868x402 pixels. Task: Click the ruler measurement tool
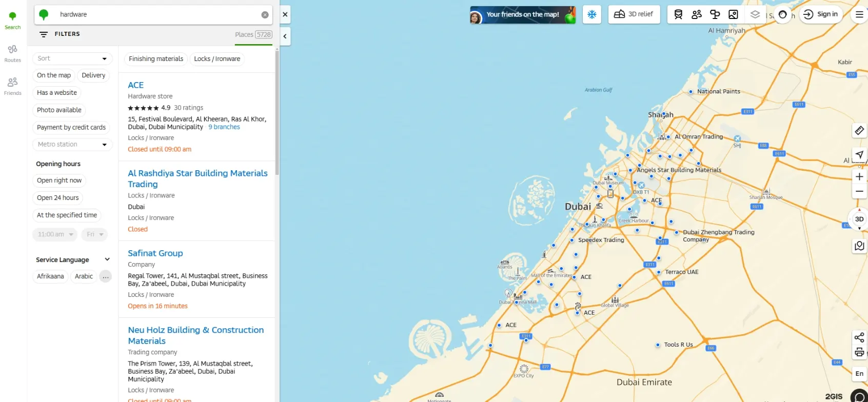859,131
